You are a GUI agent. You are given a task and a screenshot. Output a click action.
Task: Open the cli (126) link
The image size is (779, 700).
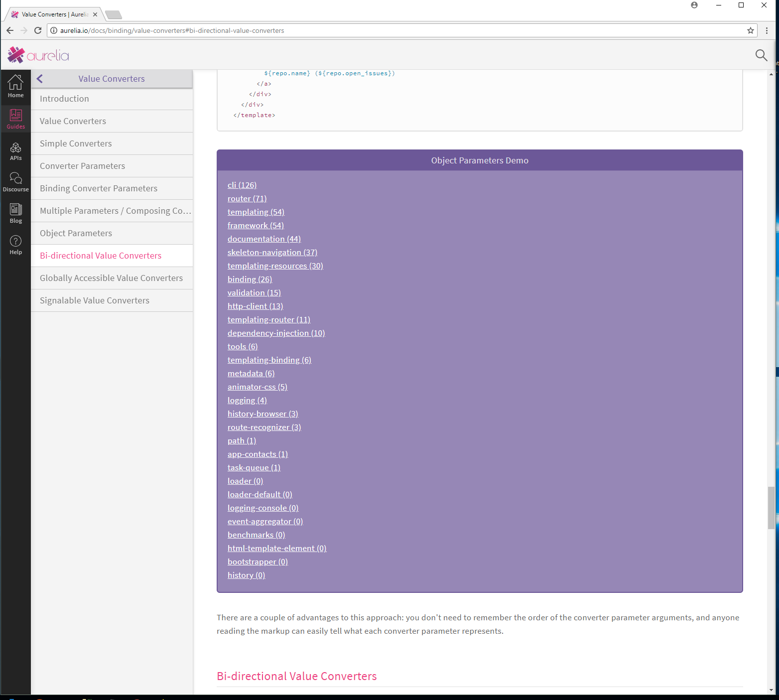pyautogui.click(x=242, y=185)
